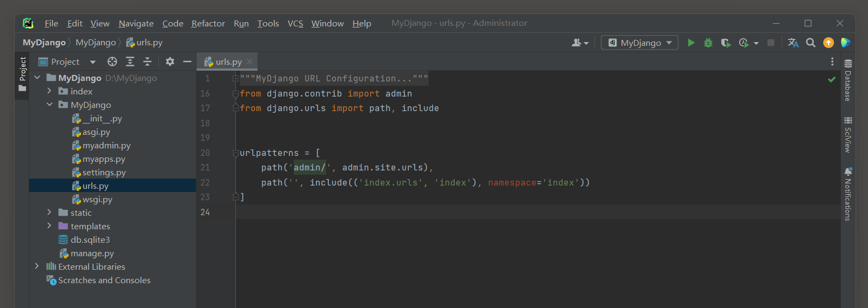The image size is (868, 308).
Task: Select db.sqlite3 file
Action: (x=84, y=239)
